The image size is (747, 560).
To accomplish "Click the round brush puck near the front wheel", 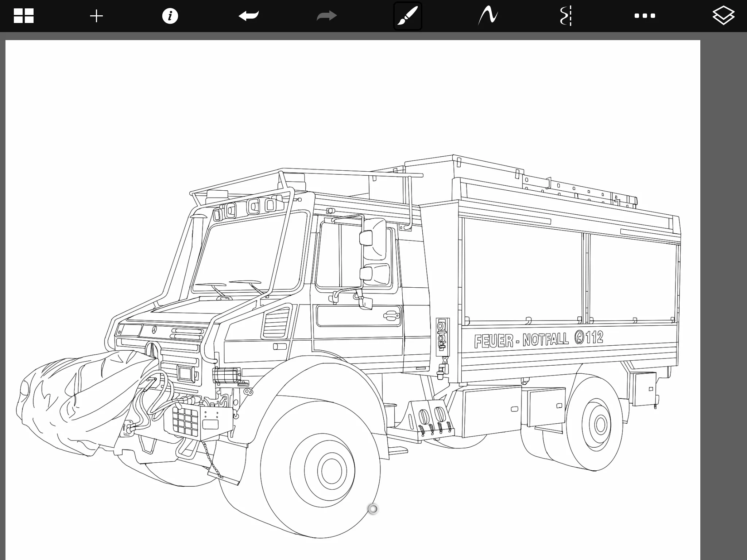I will pyautogui.click(x=373, y=509).
